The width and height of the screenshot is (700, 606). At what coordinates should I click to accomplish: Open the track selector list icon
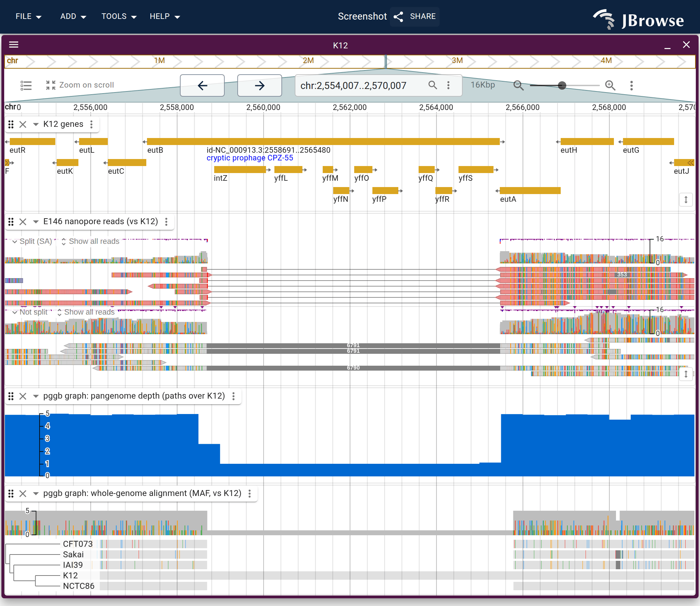point(26,85)
